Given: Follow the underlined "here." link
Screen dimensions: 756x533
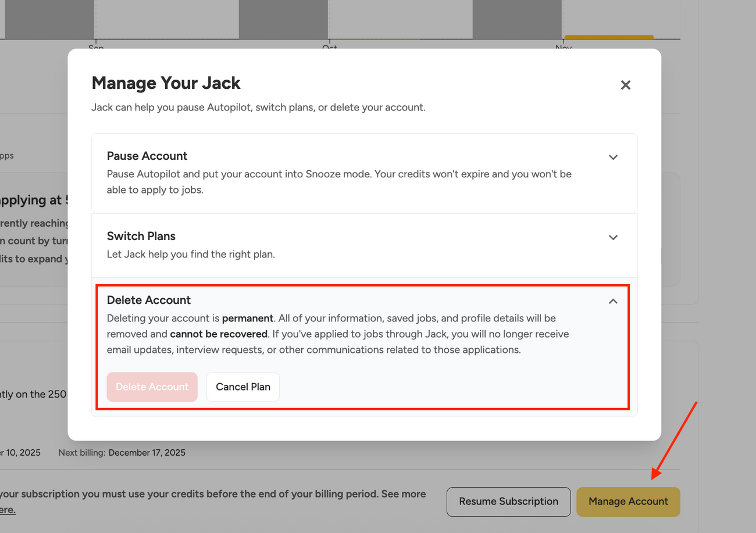Looking at the screenshot, I should pos(7,510).
